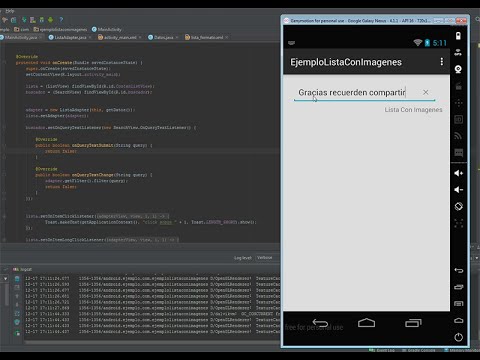Click Genymotion power button
Image resolution: width=480 pixels, height=360 pixels.
click(x=459, y=337)
